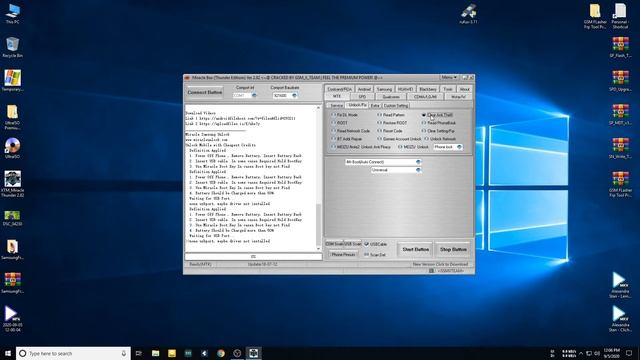Open the Windows Start menu
This screenshot has height=360, width=640.
pyautogui.click(x=8, y=353)
